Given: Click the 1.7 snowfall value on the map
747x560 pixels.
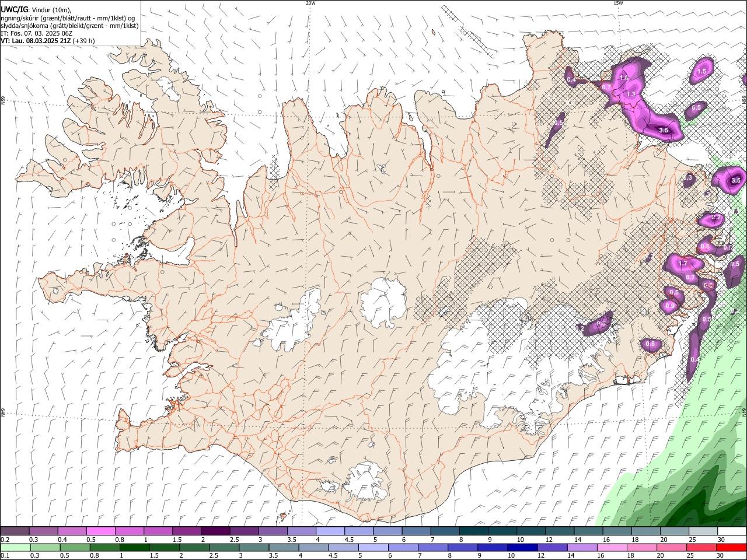Looking at the screenshot, I should click(683, 264).
